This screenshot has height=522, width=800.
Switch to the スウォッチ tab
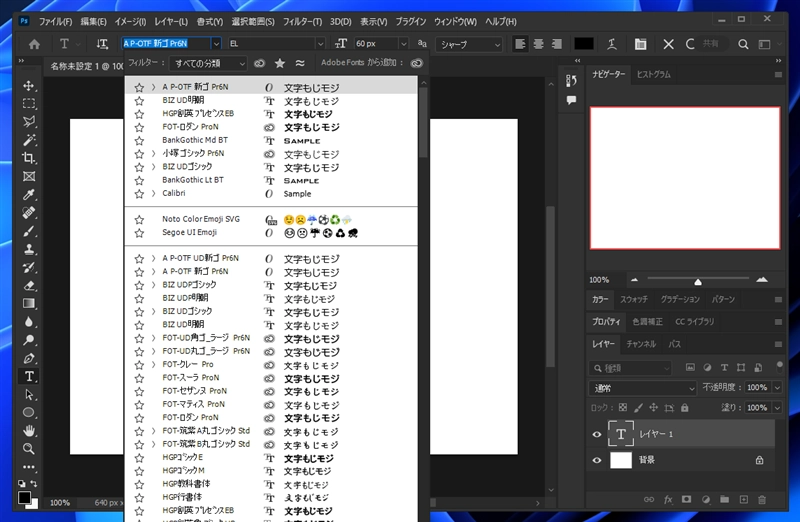click(634, 300)
